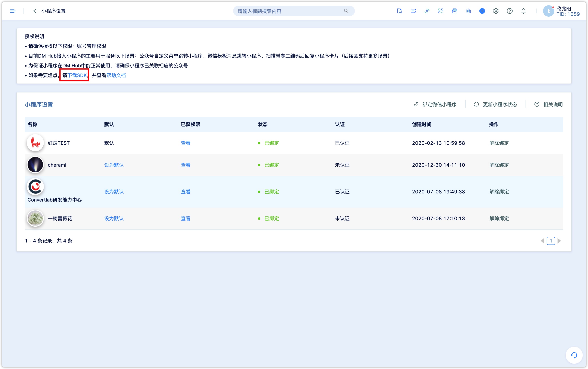Click date 2020-02-13 10:59:58
This screenshot has width=588, height=369.
click(x=438, y=143)
